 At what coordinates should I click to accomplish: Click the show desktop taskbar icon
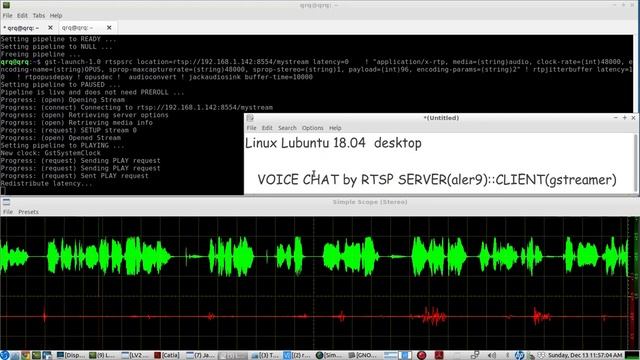tap(47, 355)
